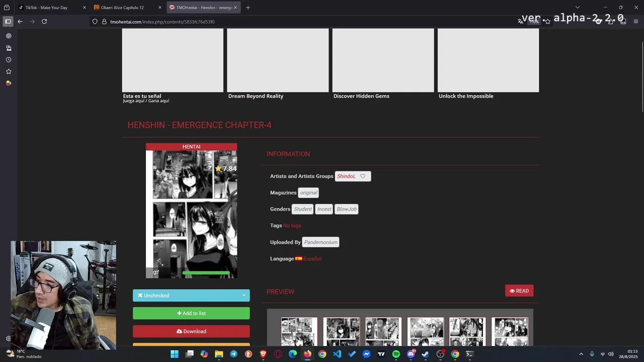Open the original magazine tag

[308, 193]
